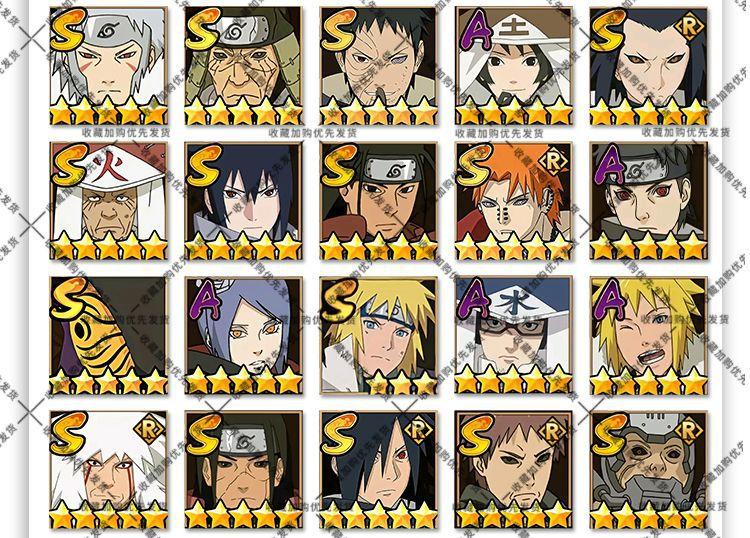Select the orange spiral mask character portrait
Screen dimensions: 750x538
point(109,336)
